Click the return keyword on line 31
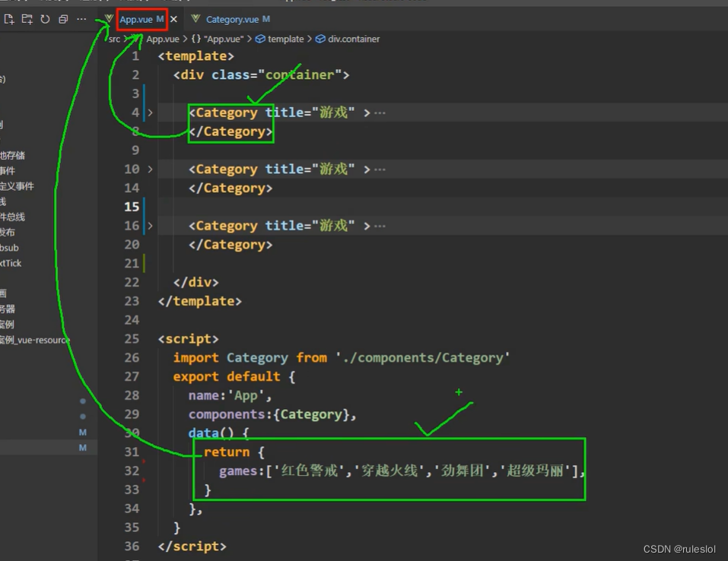 tap(227, 452)
